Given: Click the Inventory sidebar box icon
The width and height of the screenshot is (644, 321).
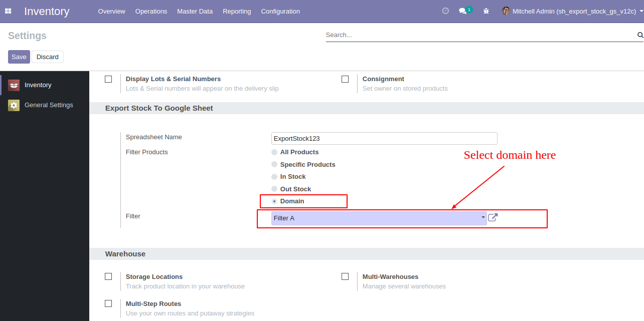Looking at the screenshot, I should [x=14, y=85].
